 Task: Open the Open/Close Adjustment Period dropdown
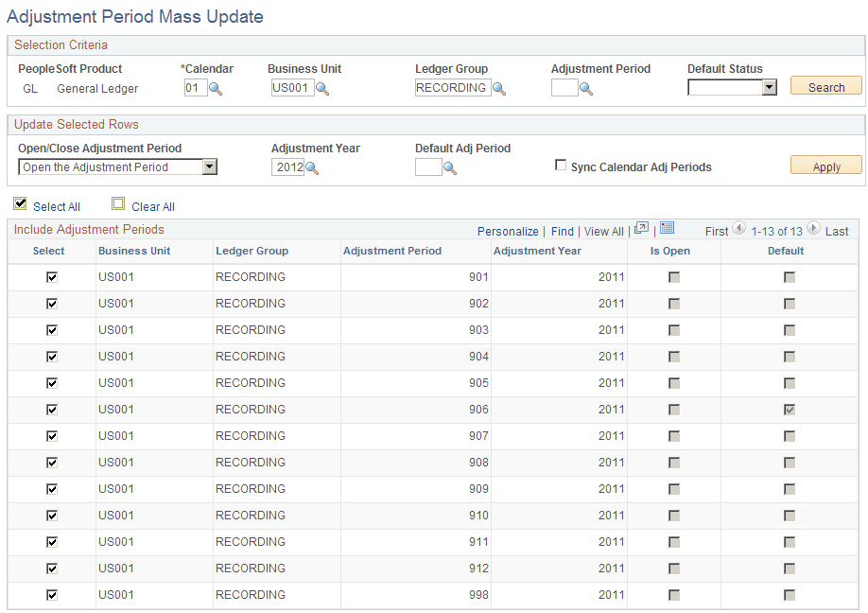117,166
